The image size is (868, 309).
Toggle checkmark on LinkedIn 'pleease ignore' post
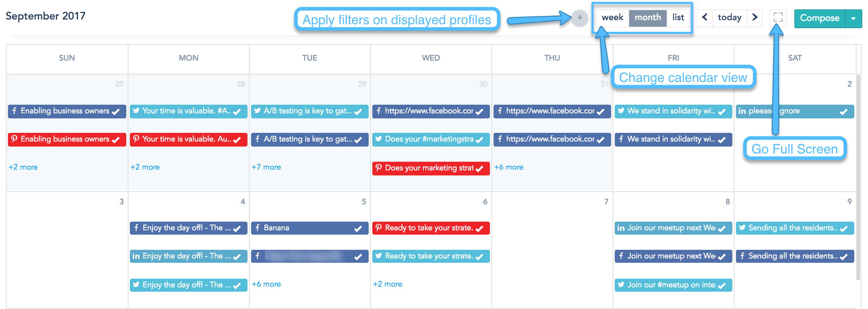coord(843,112)
